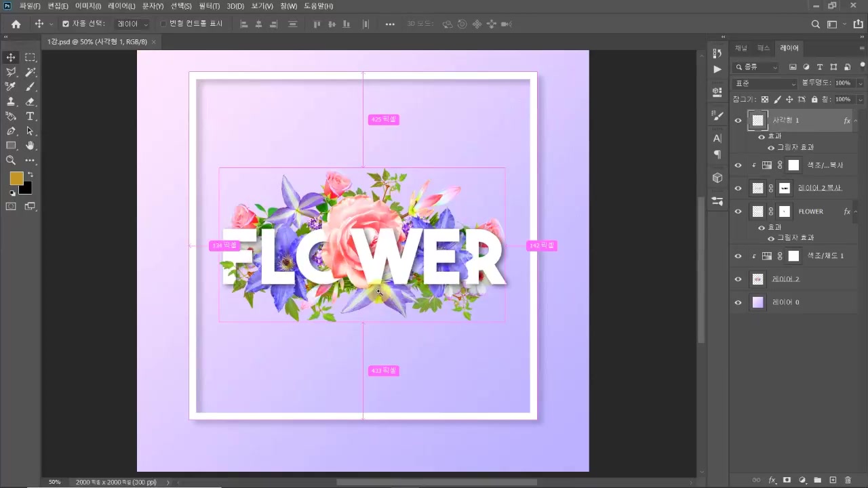868x488 pixels.
Task: Open the 레이어 auto-select target dropdown
Action: tap(132, 24)
